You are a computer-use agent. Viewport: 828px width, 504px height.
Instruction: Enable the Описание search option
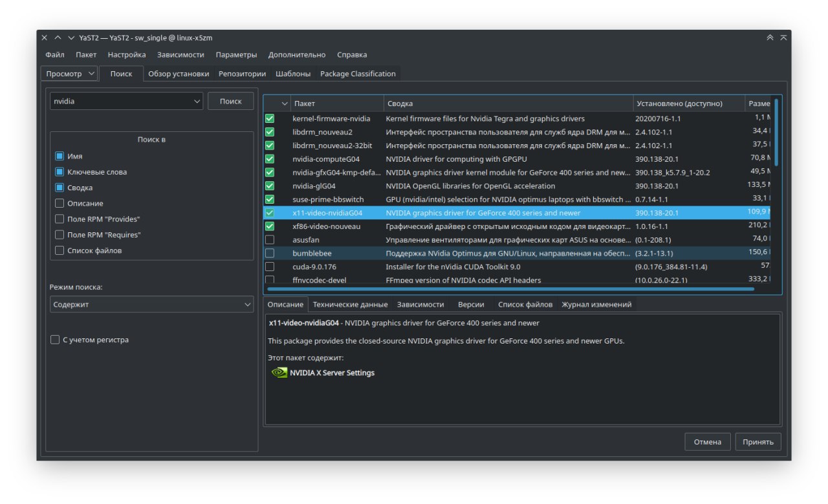point(60,203)
